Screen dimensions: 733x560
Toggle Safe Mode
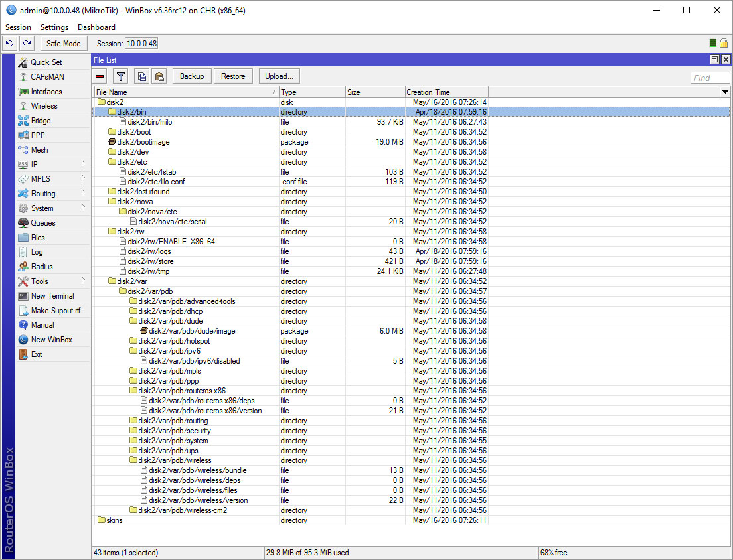coord(63,42)
